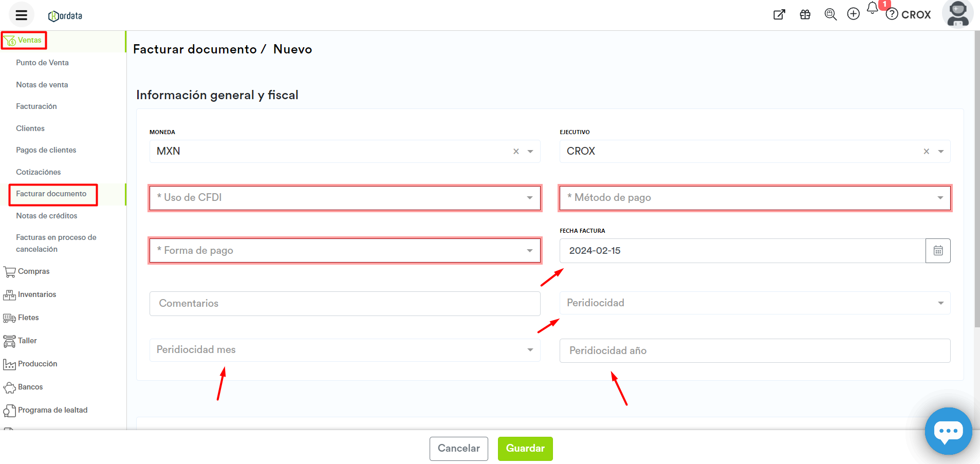Image resolution: width=980 pixels, height=464 pixels.
Task: Open the calendar picker for Fecha factura
Action: tap(938, 251)
